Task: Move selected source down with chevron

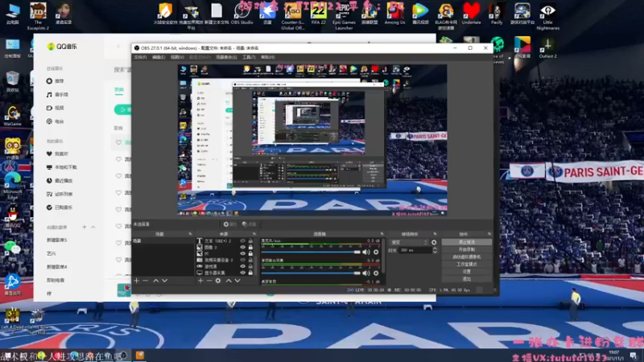Action: click(x=237, y=281)
